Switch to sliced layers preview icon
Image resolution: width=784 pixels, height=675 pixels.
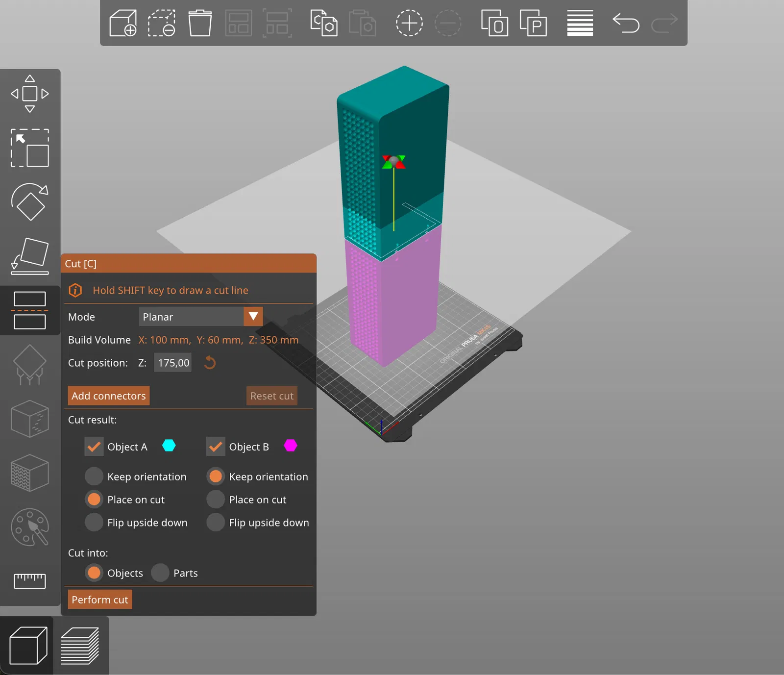(x=80, y=646)
